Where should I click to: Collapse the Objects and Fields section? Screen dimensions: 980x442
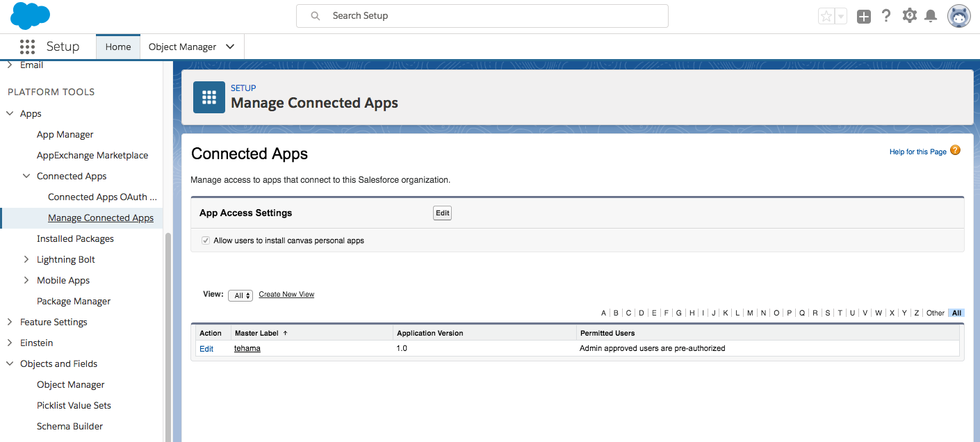pos(10,363)
